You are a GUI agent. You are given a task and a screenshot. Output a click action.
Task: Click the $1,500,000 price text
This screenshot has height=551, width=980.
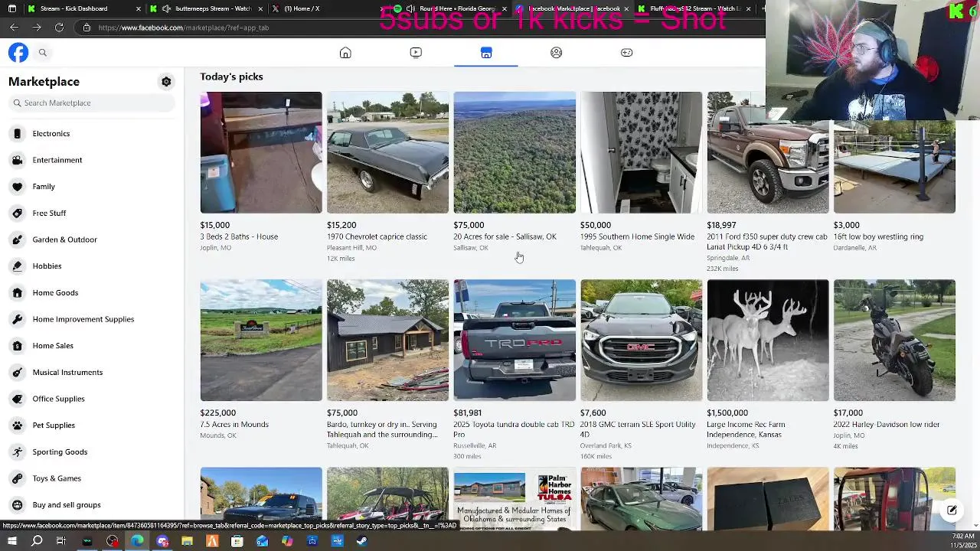point(727,413)
